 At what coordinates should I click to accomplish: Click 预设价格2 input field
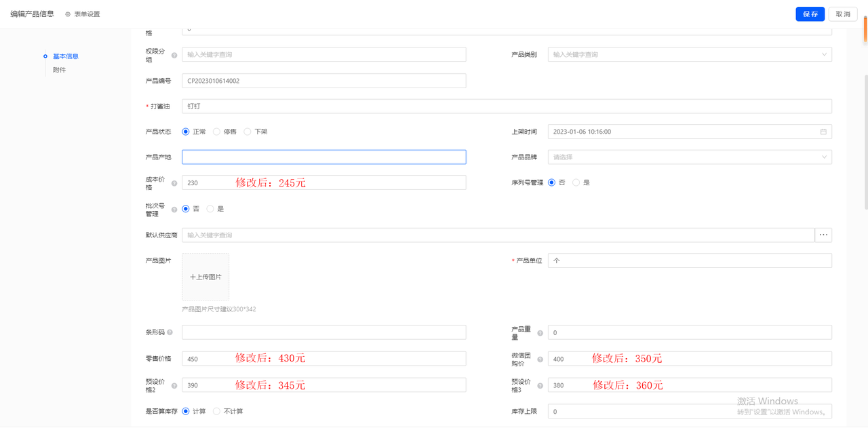[324, 385]
